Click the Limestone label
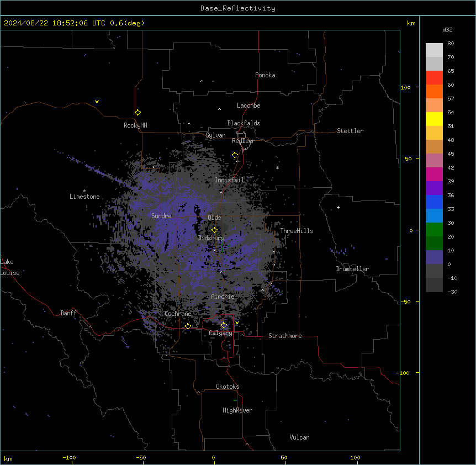This screenshot has width=476, height=465. click(84, 197)
